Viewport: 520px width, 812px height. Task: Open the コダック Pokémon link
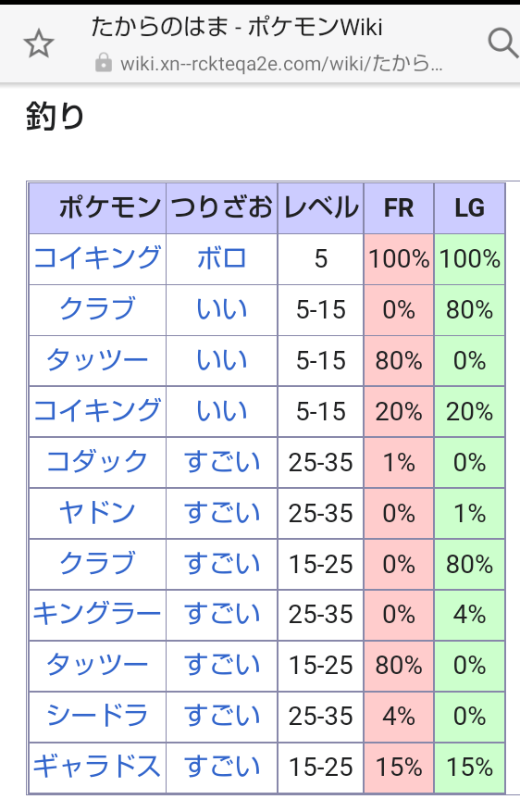pos(97,461)
